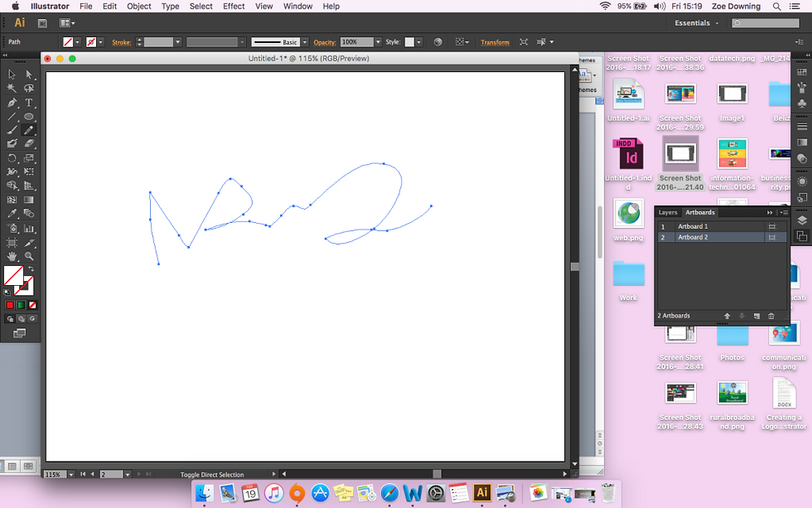Select the Zoom tool
812x508 pixels.
(x=29, y=256)
